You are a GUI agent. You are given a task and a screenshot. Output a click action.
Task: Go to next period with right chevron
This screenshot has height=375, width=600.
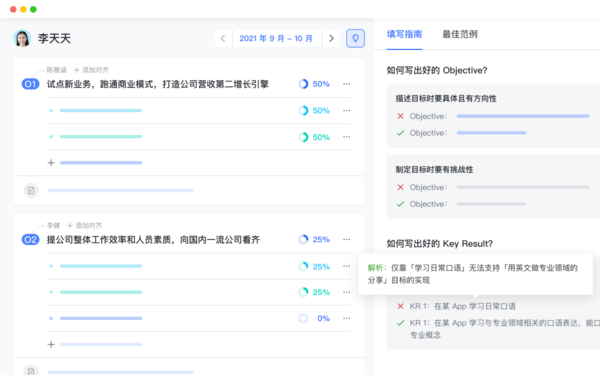[331, 38]
